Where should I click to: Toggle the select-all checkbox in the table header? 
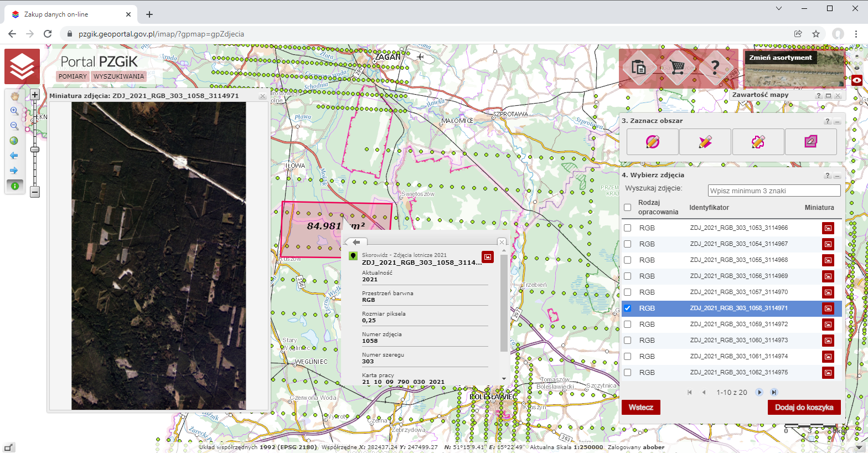[x=627, y=208]
